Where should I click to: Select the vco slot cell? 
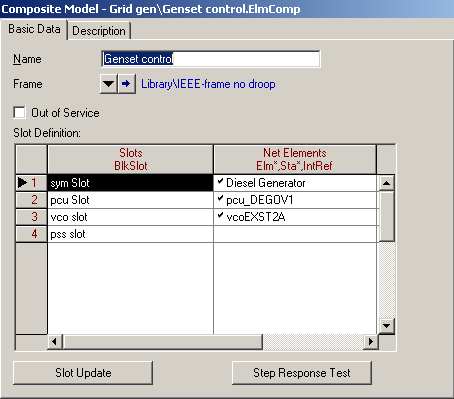click(x=130, y=217)
